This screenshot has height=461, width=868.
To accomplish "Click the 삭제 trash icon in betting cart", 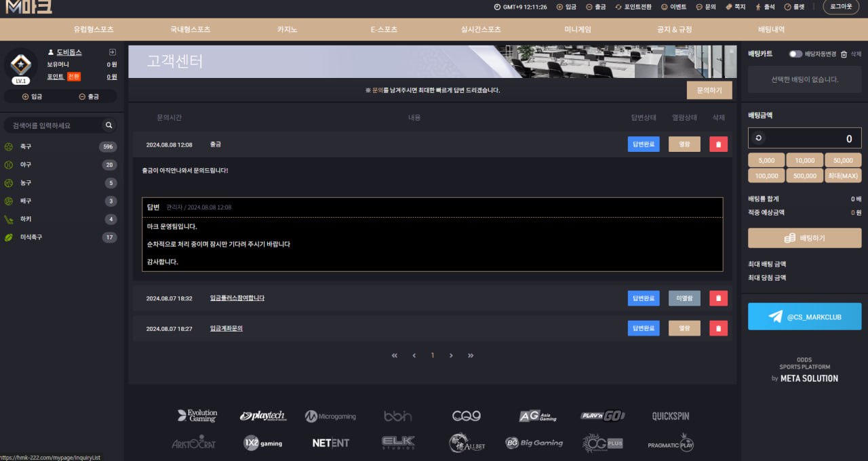I will (x=844, y=54).
